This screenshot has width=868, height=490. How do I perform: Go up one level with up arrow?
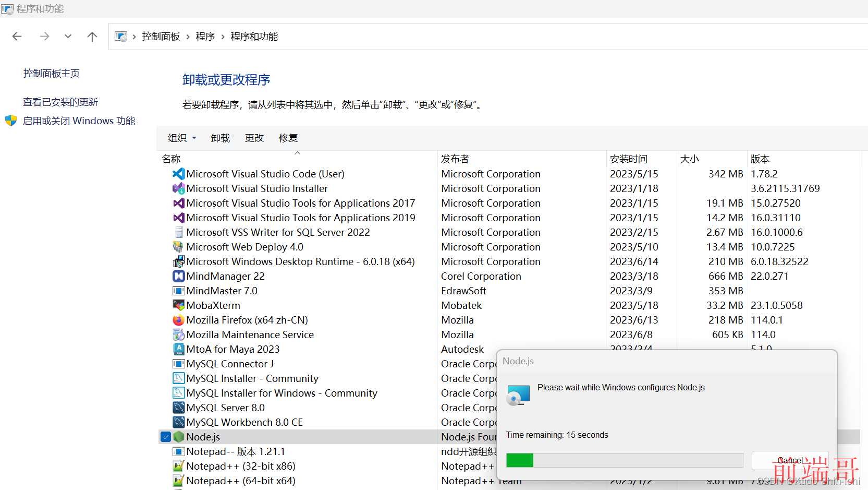(92, 36)
